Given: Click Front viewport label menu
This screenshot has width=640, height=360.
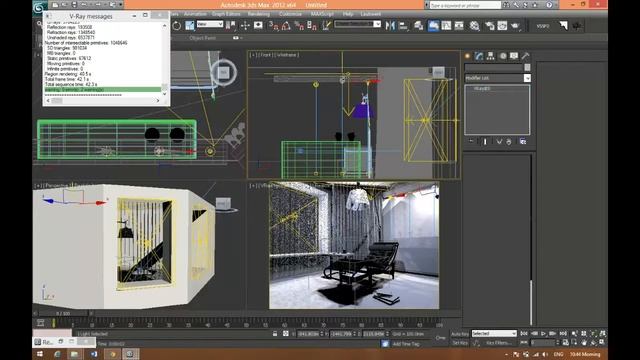Looking at the screenshot, I should click(266, 55).
